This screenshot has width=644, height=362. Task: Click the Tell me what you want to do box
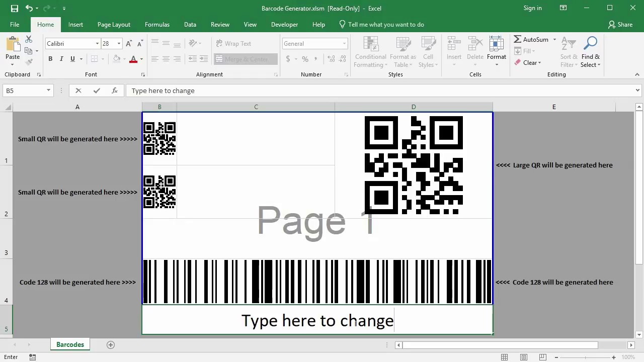coord(381,24)
